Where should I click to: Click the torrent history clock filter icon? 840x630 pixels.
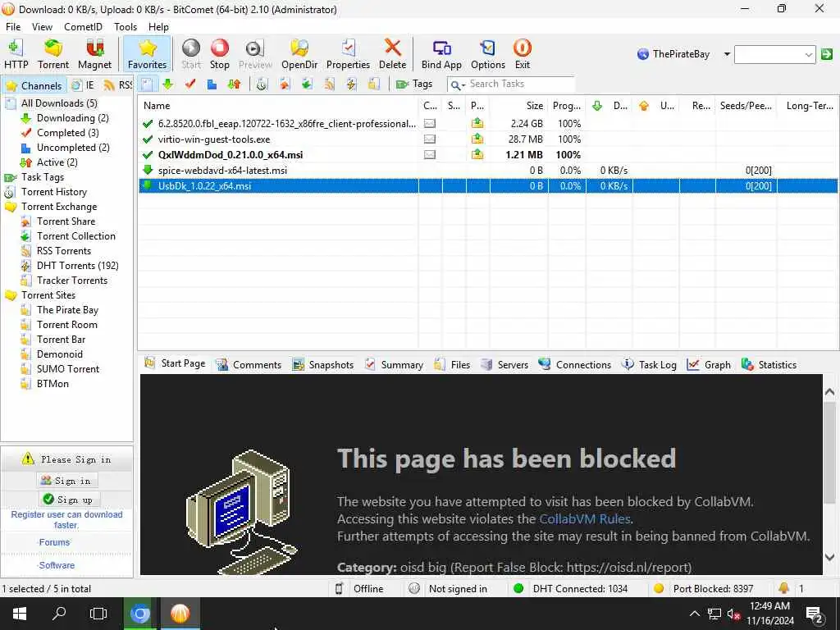coord(262,84)
